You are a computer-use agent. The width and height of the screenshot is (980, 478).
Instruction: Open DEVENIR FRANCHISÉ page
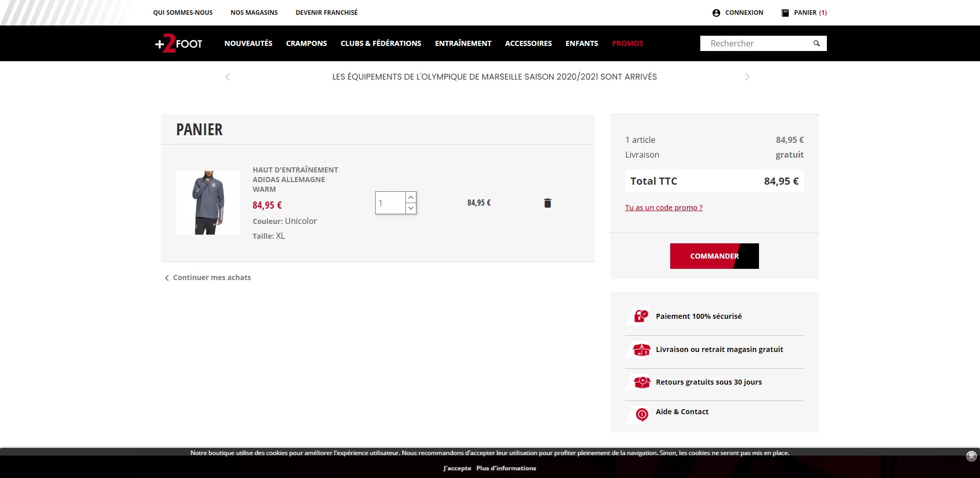click(327, 13)
